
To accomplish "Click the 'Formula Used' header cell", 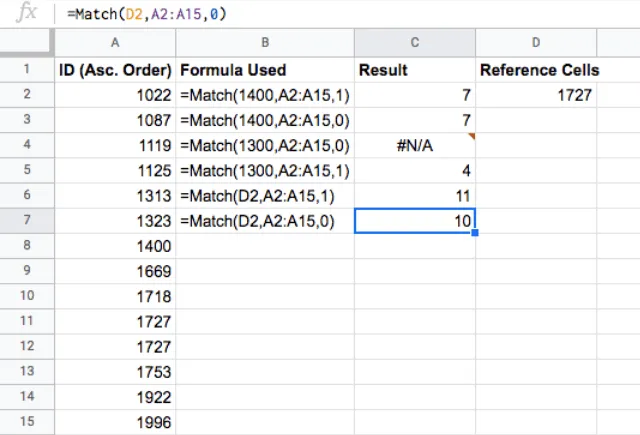I will 265,70.
